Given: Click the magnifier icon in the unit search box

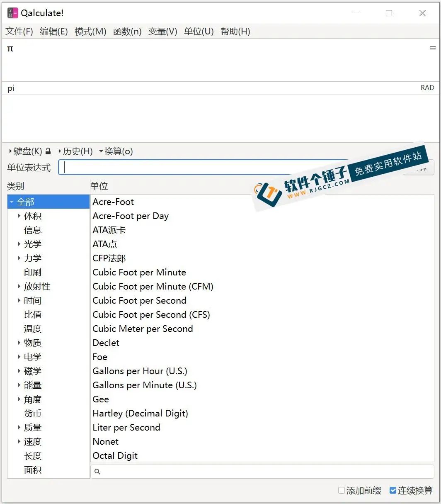Looking at the screenshot, I should pyautogui.click(x=97, y=472).
